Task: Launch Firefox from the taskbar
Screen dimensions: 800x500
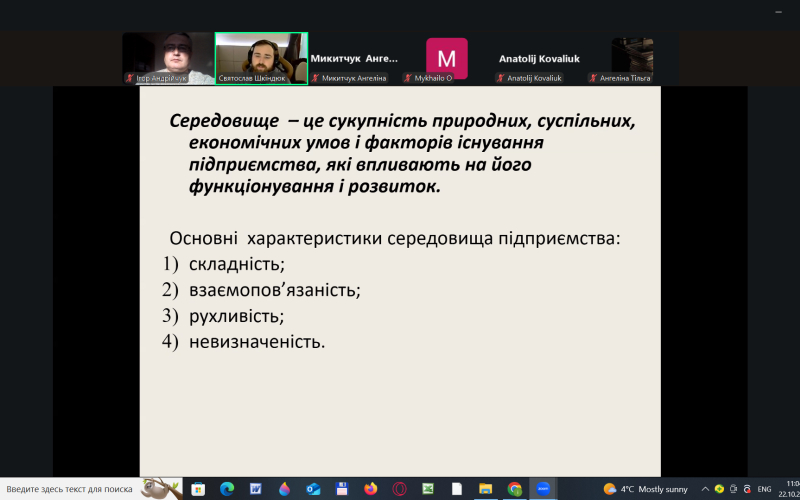Action: [371, 489]
